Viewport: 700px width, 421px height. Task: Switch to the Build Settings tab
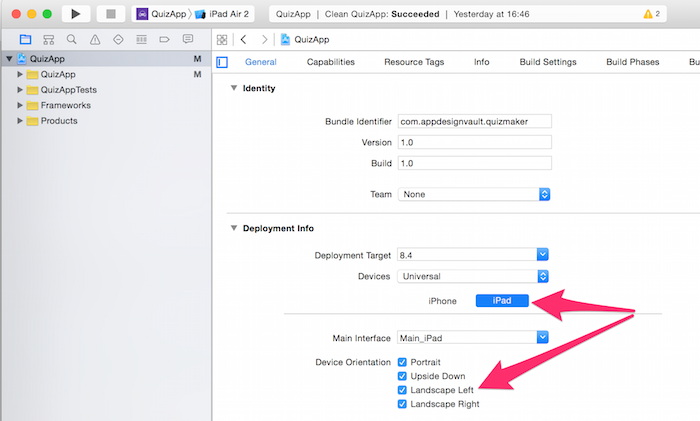tap(548, 62)
